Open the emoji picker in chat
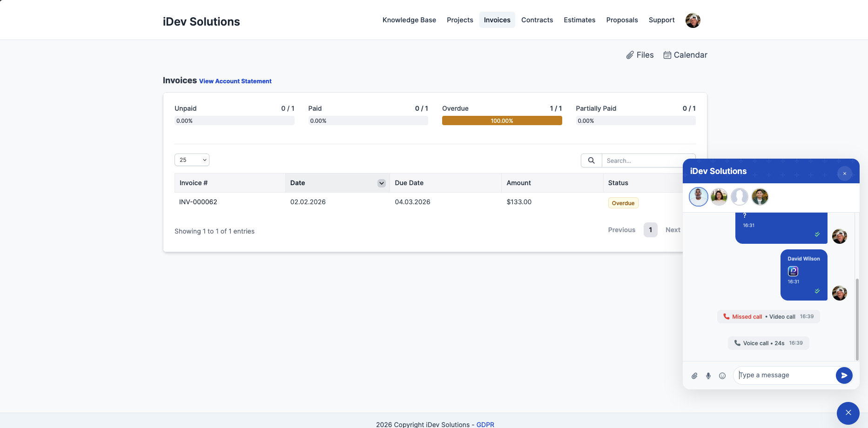The width and height of the screenshot is (868, 428). (722, 376)
